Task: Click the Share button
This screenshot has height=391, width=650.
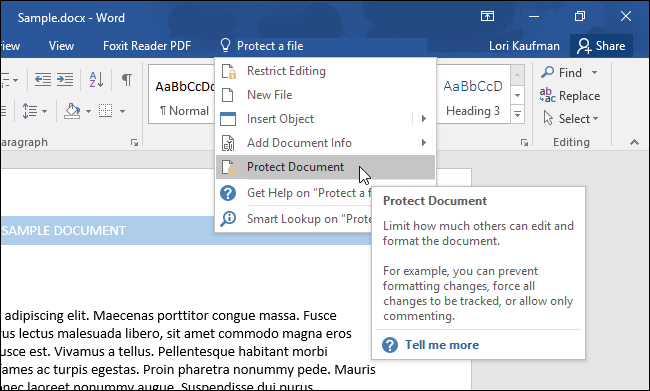Action: pyautogui.click(x=601, y=46)
